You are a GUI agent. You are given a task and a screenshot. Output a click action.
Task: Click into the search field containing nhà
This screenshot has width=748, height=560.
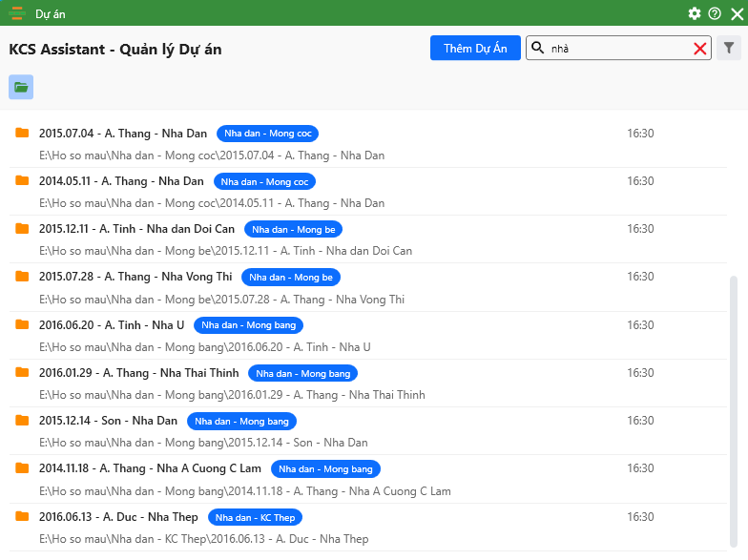[x=615, y=49]
